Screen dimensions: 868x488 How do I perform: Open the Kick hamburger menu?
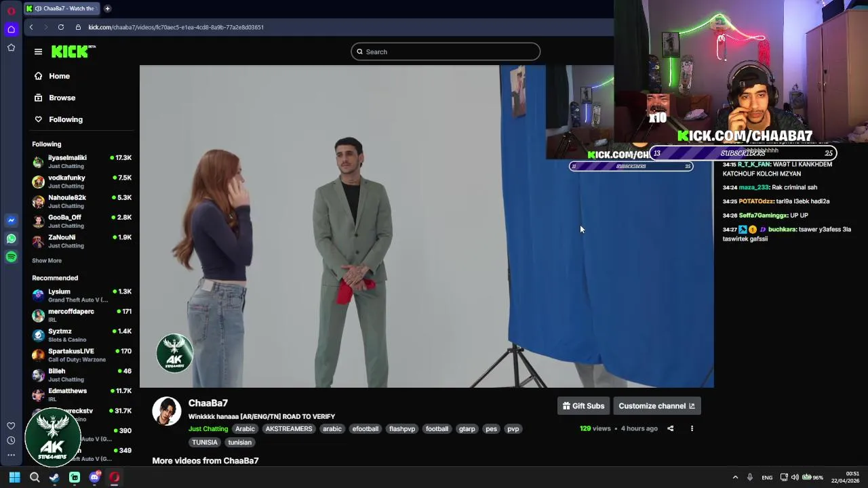coord(38,52)
